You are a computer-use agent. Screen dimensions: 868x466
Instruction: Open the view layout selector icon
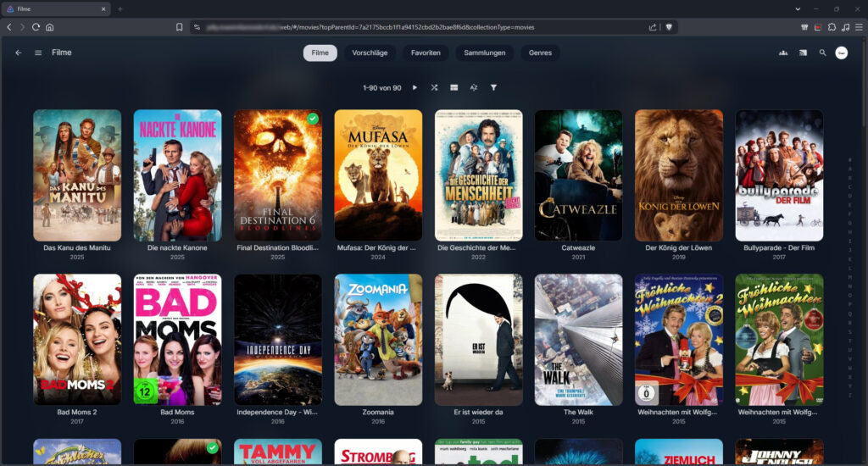tap(454, 87)
